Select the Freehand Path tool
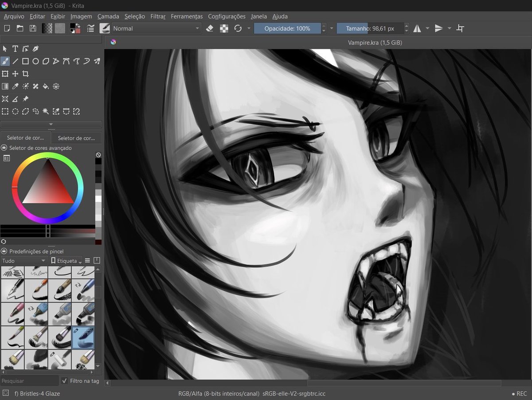The image size is (532, 400). [x=76, y=61]
